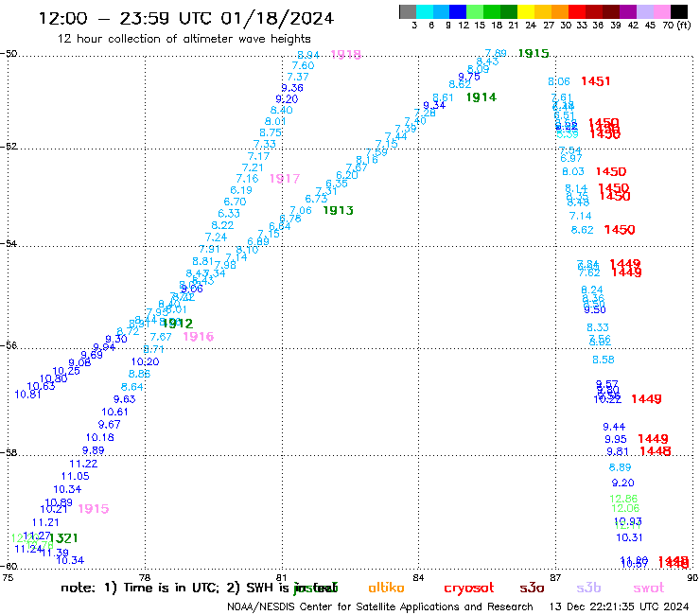Image resolution: width=700 pixels, height=615 pixels.
Task: Click the pink time stamp '1916'
Action: (199, 336)
